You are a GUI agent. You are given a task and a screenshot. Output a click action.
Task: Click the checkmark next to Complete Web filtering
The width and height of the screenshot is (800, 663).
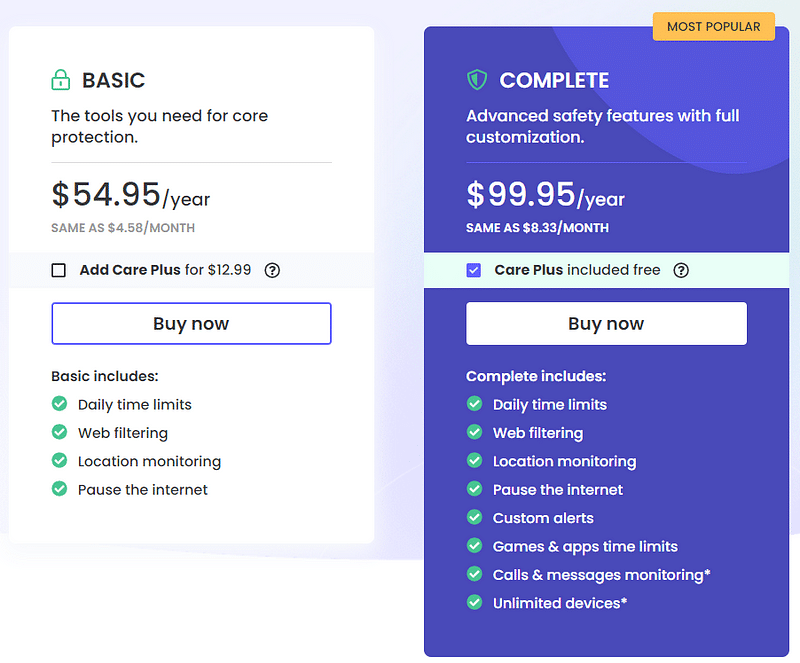coord(474,432)
